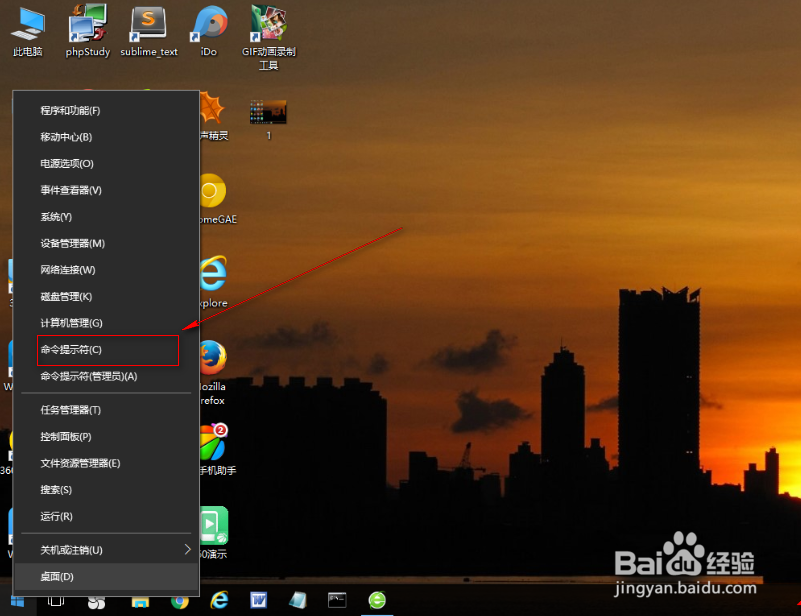The image size is (801, 616).
Task: Select 网络连接(W) menu entry
Action: tap(106, 270)
